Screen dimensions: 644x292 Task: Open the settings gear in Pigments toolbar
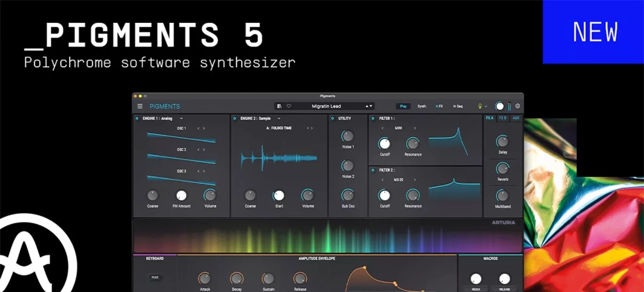pos(518,106)
